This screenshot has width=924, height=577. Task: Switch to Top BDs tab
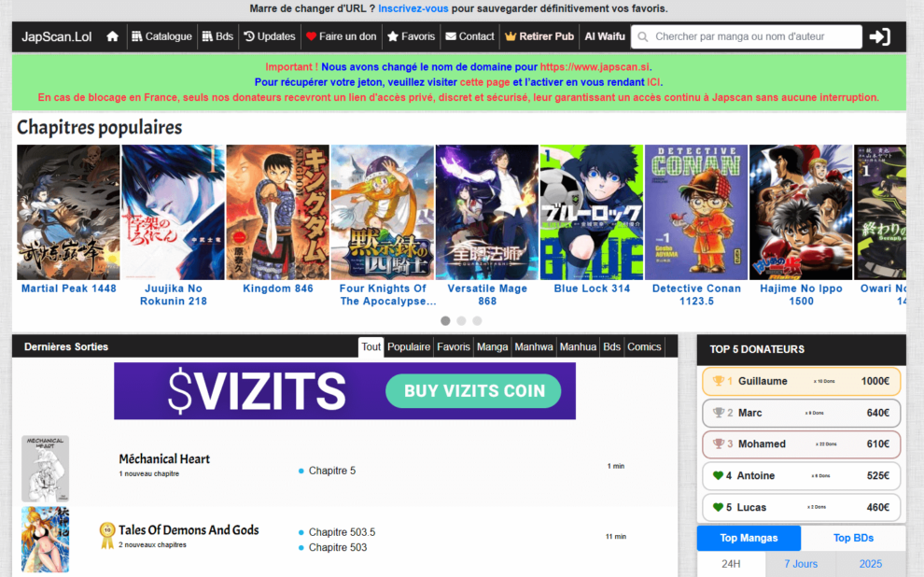point(853,538)
